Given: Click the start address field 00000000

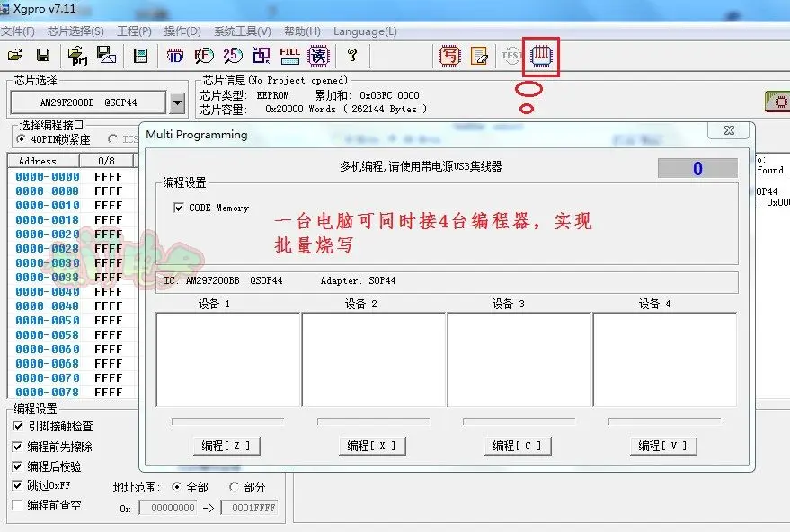Looking at the screenshot, I should (168, 508).
